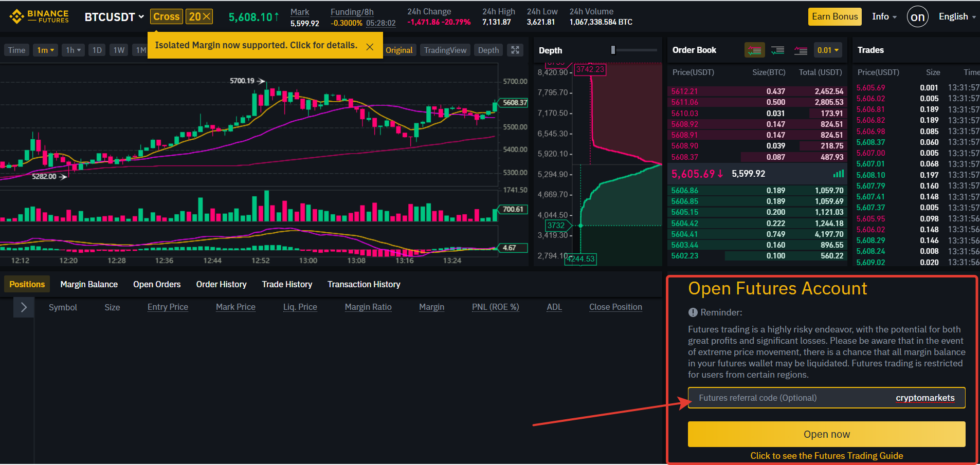Select the Time chart interval
This screenshot has height=465, width=980.
16,50
